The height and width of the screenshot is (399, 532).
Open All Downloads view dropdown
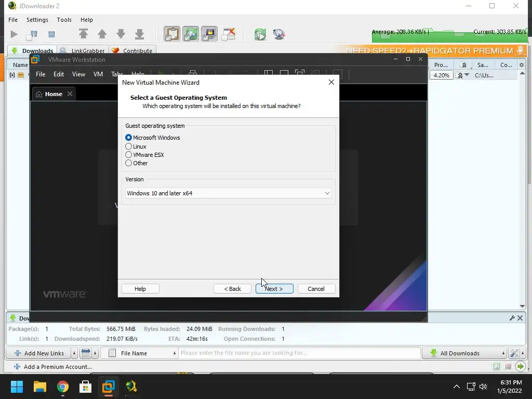(464, 353)
